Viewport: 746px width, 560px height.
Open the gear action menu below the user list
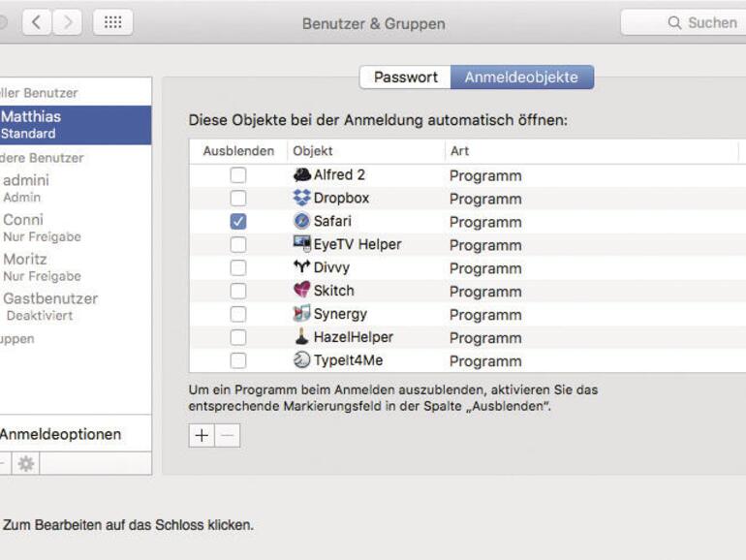click(26, 463)
